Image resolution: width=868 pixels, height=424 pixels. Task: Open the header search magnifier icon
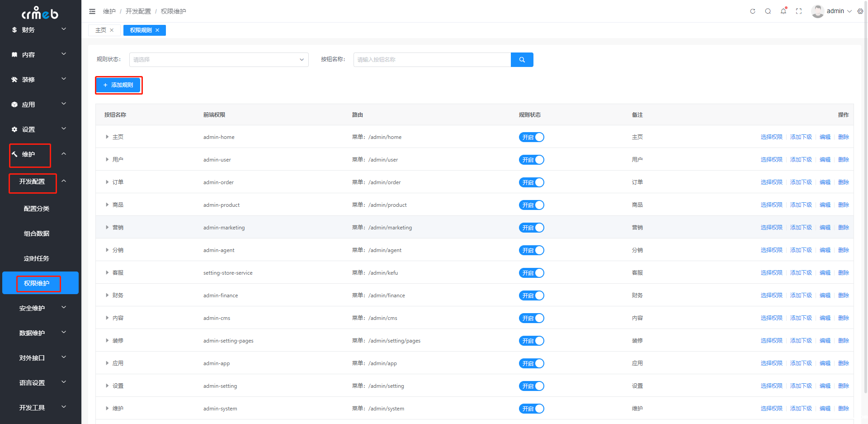(768, 11)
